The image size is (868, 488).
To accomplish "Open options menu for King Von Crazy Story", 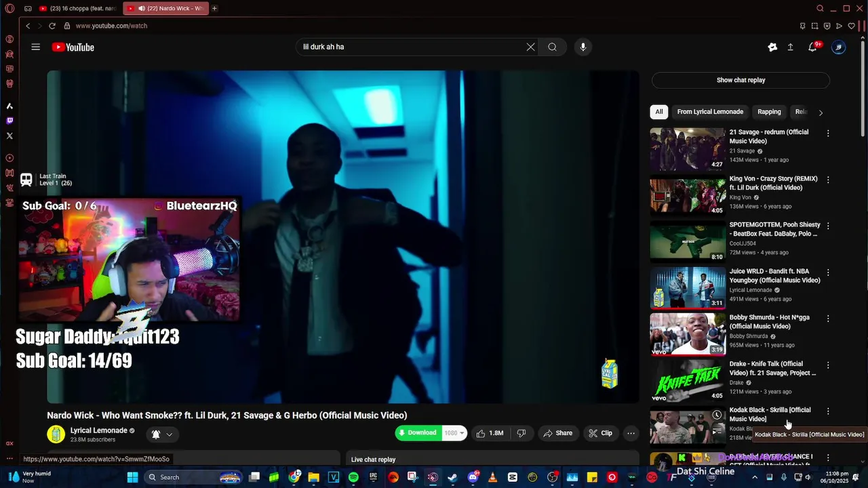I will (x=828, y=180).
